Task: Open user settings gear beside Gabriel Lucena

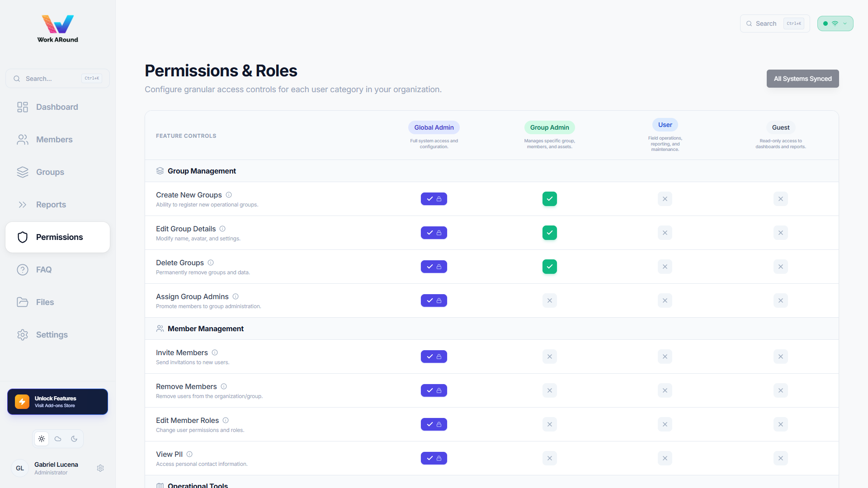Action: click(x=100, y=468)
